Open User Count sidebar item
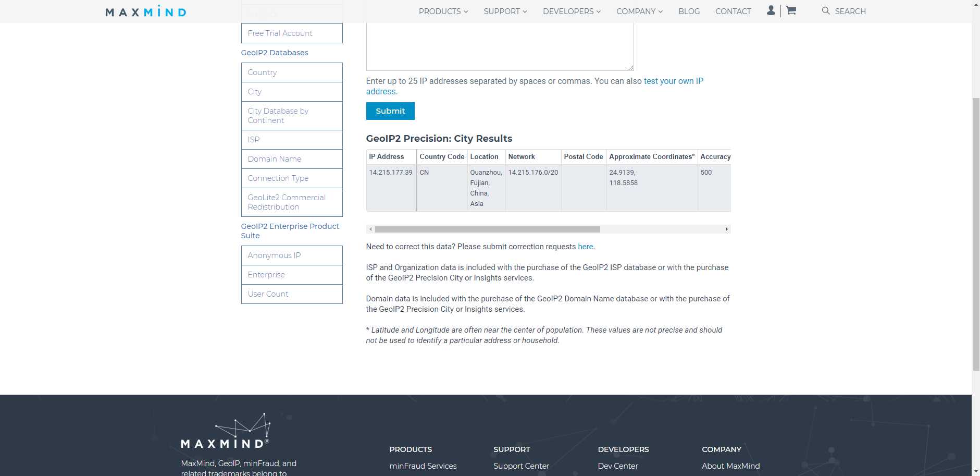This screenshot has height=476, width=980. point(292,294)
